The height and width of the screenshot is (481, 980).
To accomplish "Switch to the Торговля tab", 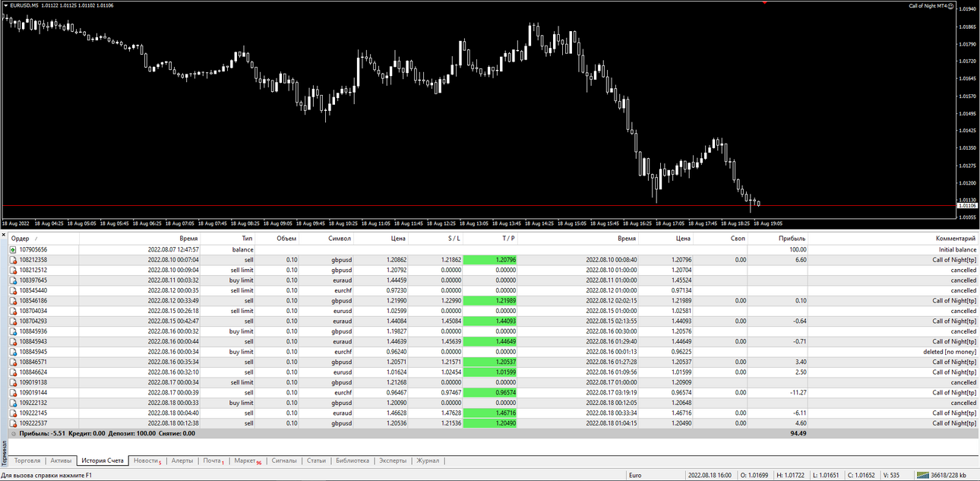I will coord(27,460).
